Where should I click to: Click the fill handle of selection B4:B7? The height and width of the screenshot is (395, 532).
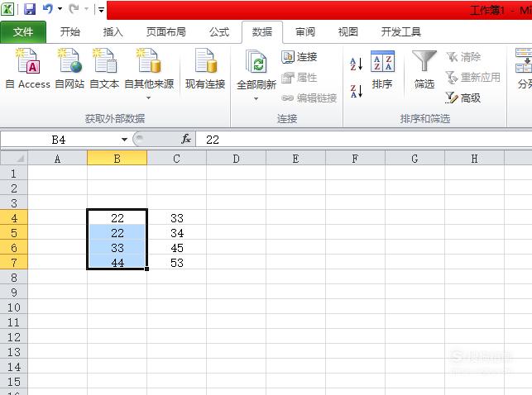(146, 269)
